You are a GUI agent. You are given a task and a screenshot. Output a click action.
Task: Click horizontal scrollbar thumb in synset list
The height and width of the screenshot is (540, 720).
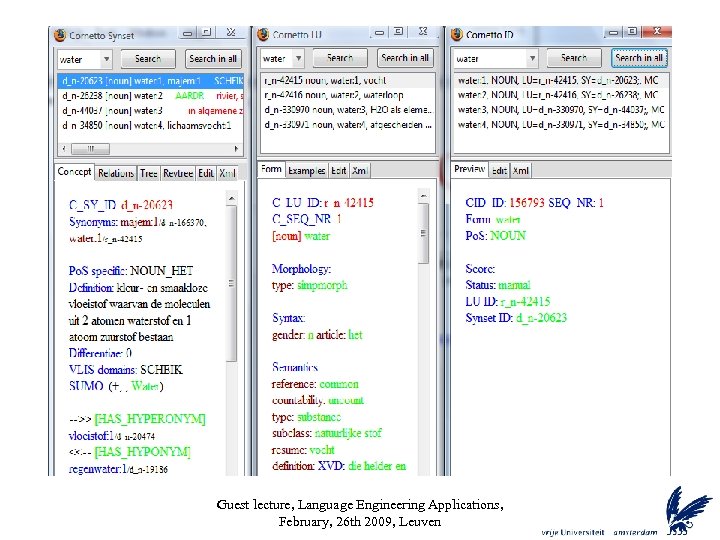pos(90,149)
